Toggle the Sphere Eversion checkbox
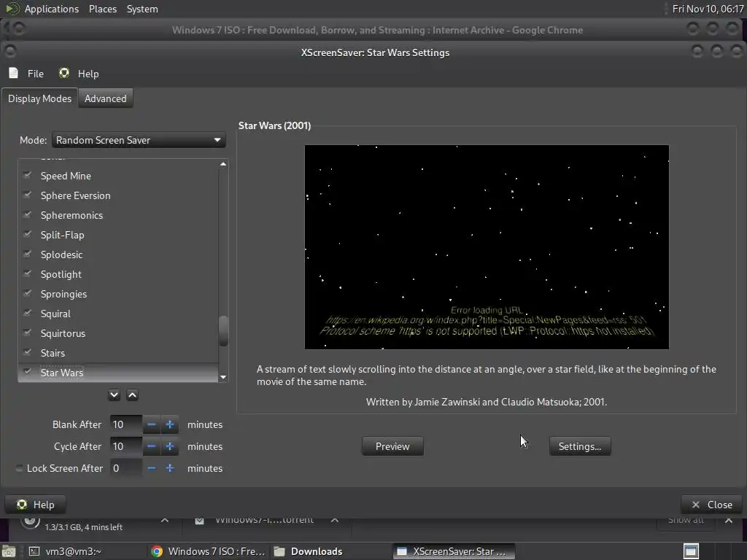This screenshot has width=747, height=560. (x=27, y=195)
